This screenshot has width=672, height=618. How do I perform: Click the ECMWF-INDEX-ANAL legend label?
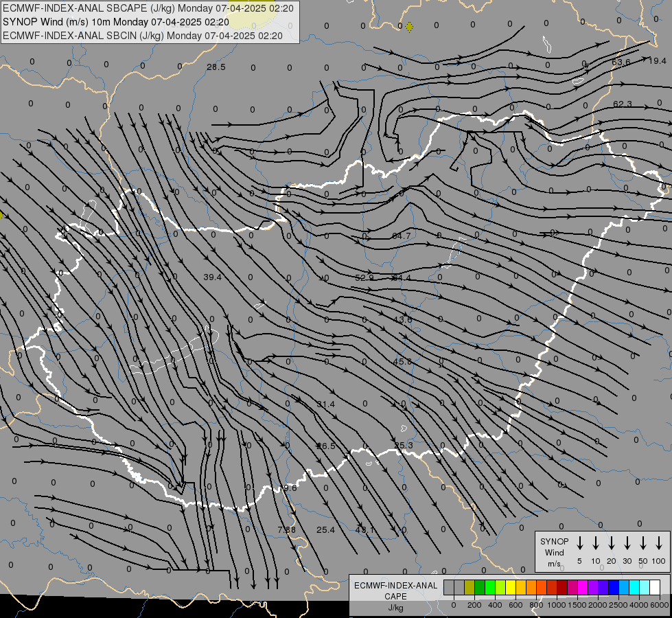[395, 586]
